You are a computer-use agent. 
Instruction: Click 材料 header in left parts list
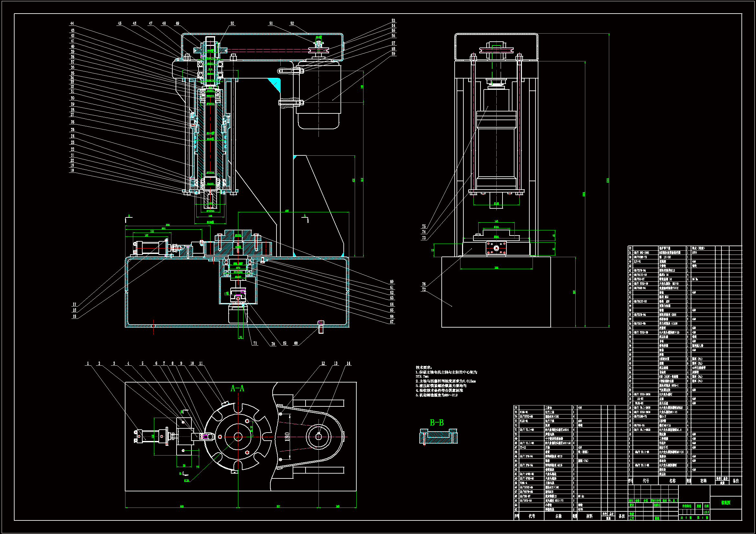coord(589,516)
